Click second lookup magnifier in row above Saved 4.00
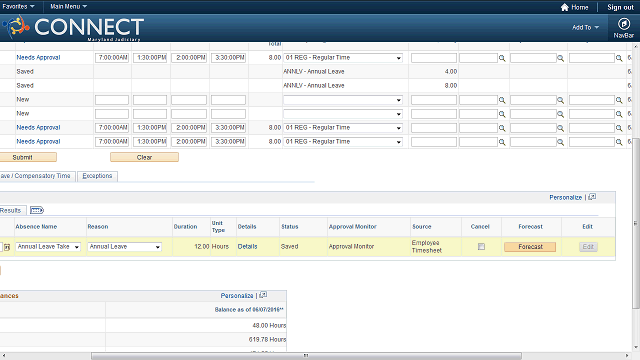This screenshot has height=360, width=640. [x=560, y=58]
